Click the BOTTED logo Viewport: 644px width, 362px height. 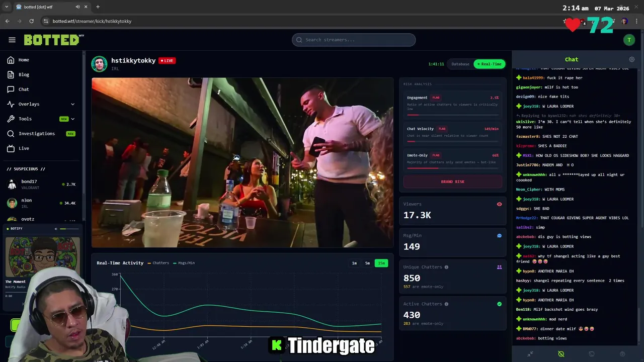[53, 40]
